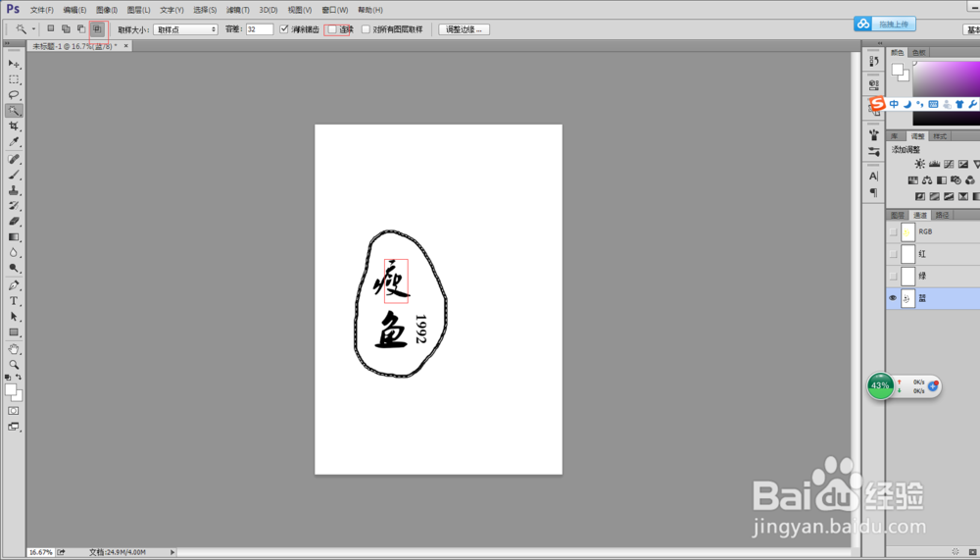Open status bar info arrow menu
The height and width of the screenshot is (560, 980).
[x=172, y=552]
